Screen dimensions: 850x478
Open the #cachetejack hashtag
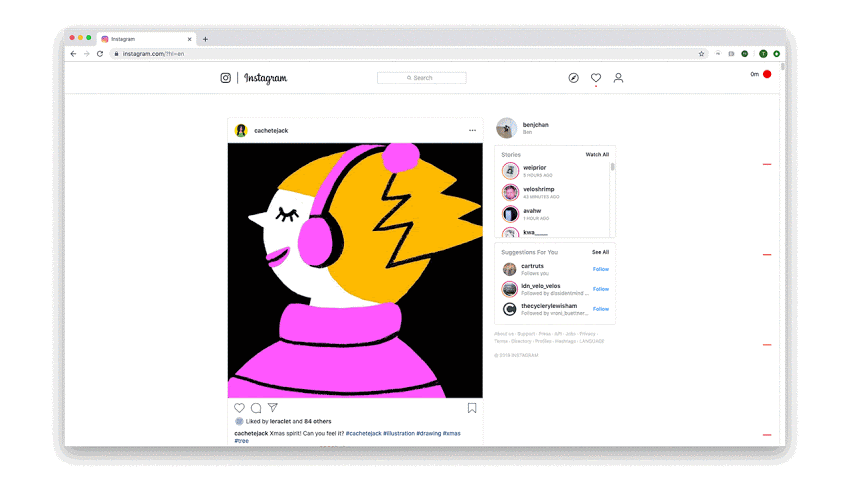pyautogui.click(x=363, y=434)
